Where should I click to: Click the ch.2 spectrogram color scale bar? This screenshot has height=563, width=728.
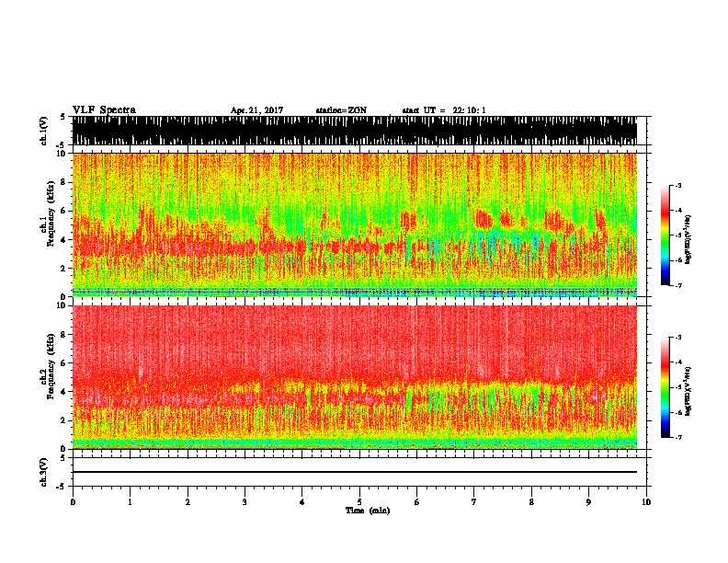(665, 387)
